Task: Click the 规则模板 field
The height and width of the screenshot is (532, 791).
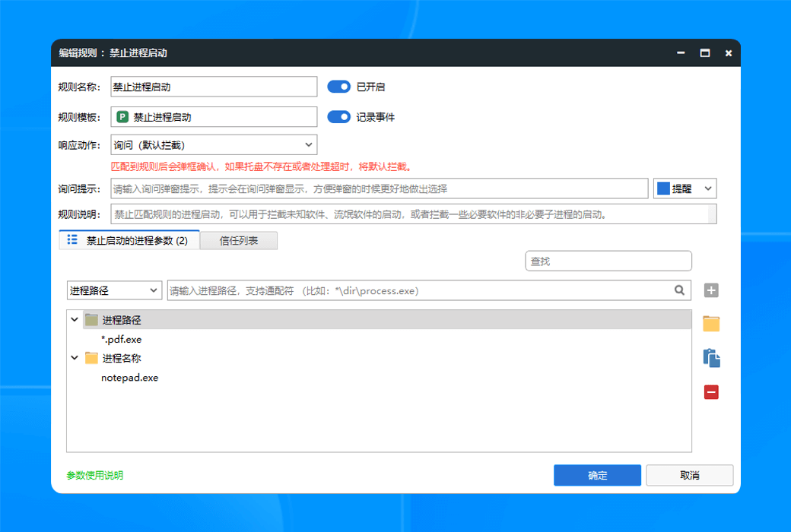Action: click(214, 116)
